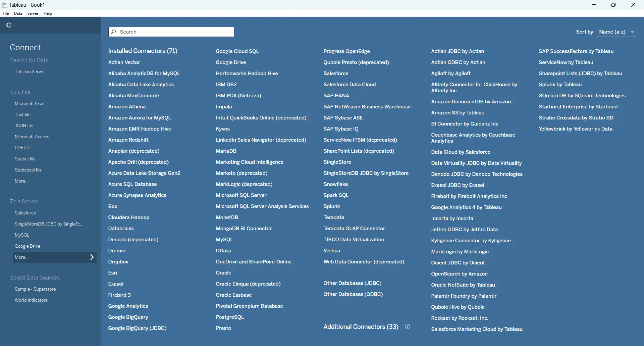Click in the connector Search field
Viewport: 644px width, 346px height.
(174, 32)
